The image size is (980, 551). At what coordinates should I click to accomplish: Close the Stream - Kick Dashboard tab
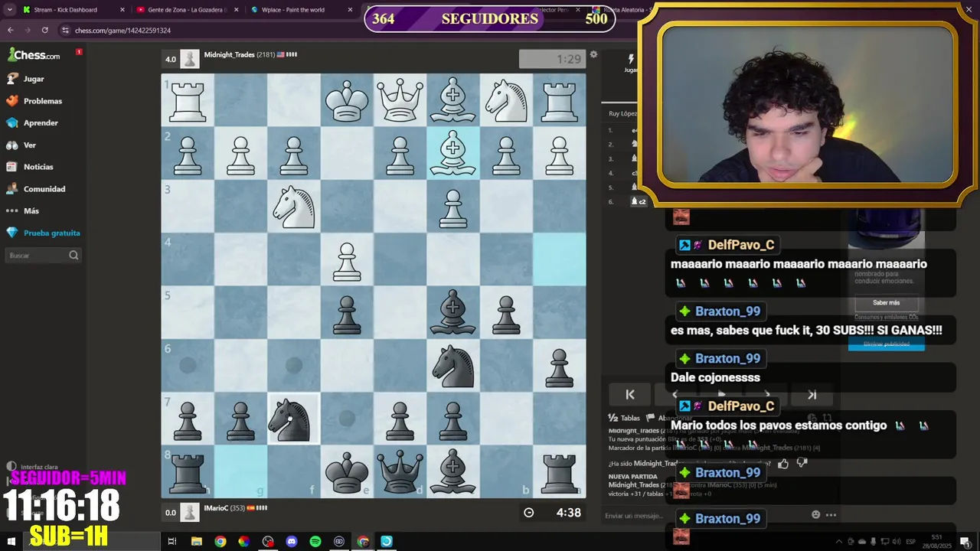tap(122, 10)
